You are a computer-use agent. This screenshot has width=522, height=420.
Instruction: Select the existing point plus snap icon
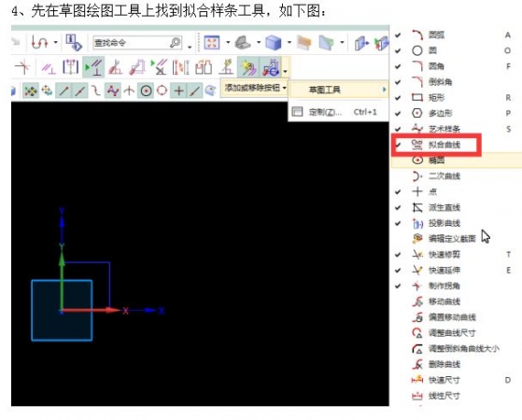(x=178, y=91)
